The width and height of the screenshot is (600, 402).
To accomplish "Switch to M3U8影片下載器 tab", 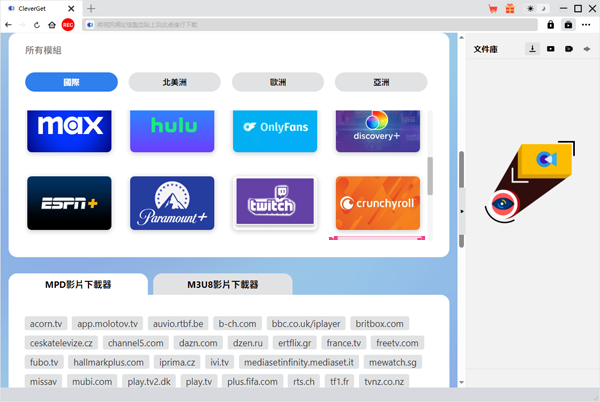I will click(223, 284).
